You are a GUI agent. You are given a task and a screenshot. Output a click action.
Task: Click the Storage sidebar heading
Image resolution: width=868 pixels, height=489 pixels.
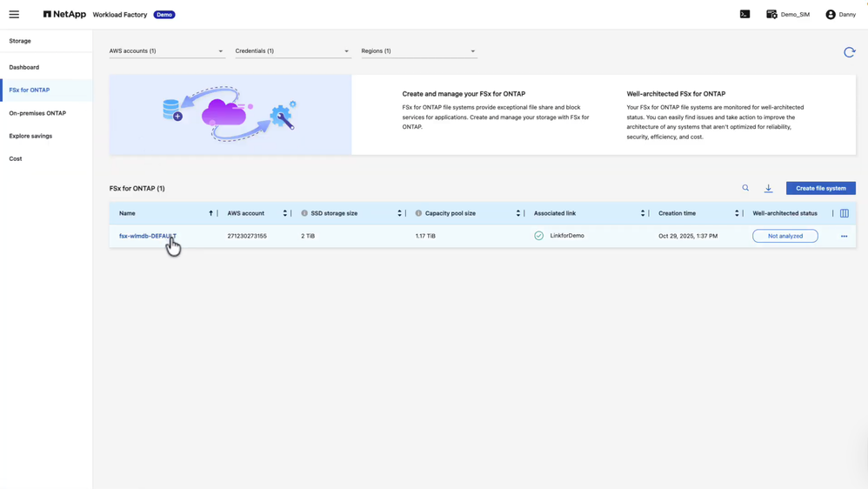(20, 41)
